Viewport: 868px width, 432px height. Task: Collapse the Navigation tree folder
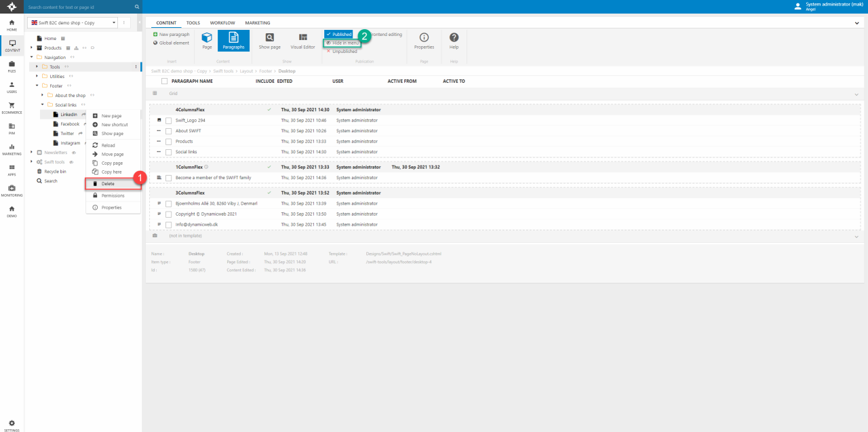31,58
